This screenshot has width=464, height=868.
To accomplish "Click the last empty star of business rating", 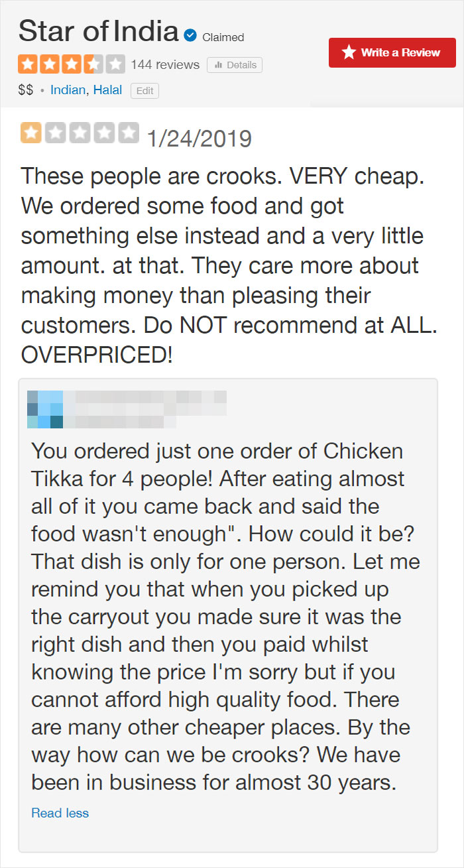I will point(115,64).
